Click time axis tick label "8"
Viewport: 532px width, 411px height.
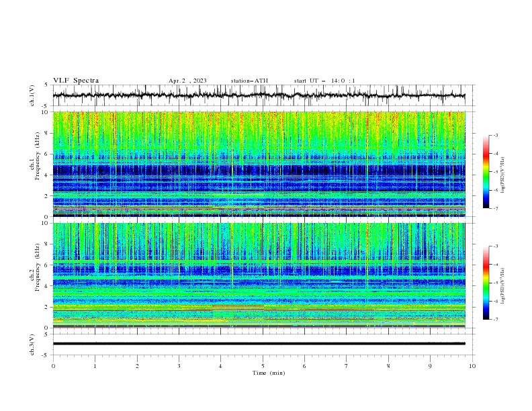click(x=388, y=366)
